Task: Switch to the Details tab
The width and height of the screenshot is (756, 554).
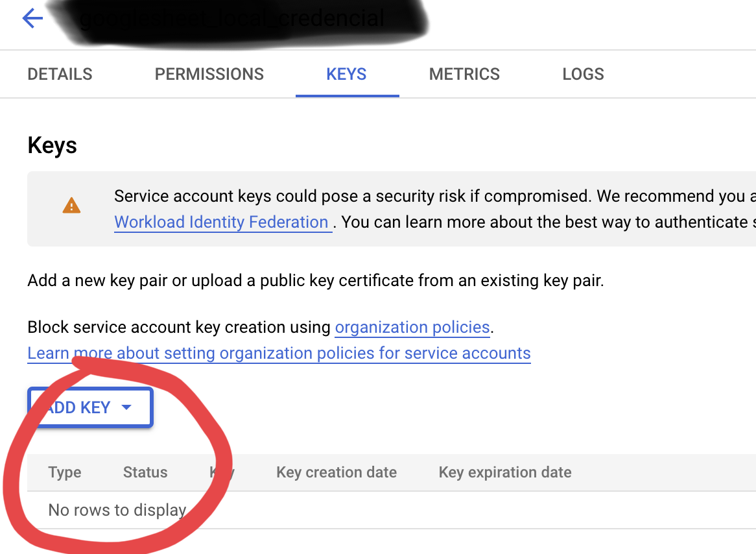Action: 60,75
